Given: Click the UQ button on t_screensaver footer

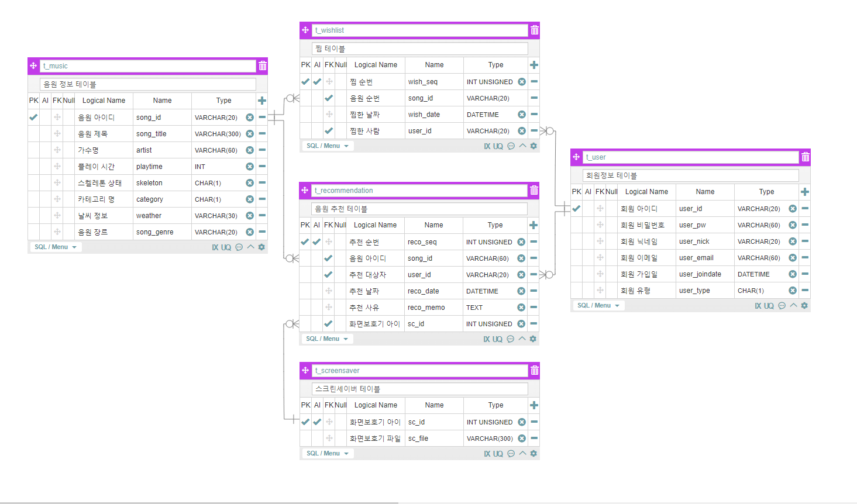Looking at the screenshot, I should coord(498,454).
